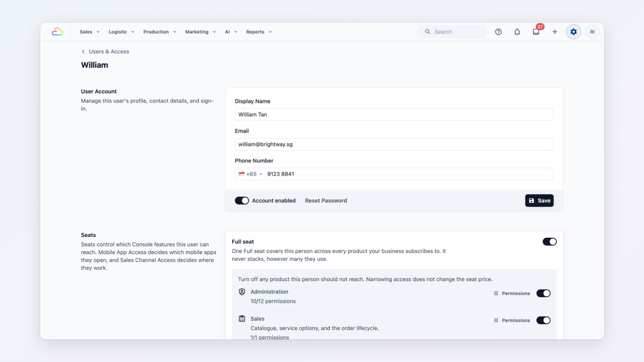Viewport: 644px width, 362px height.
Task: Edit the Display Name field
Action: click(x=394, y=115)
